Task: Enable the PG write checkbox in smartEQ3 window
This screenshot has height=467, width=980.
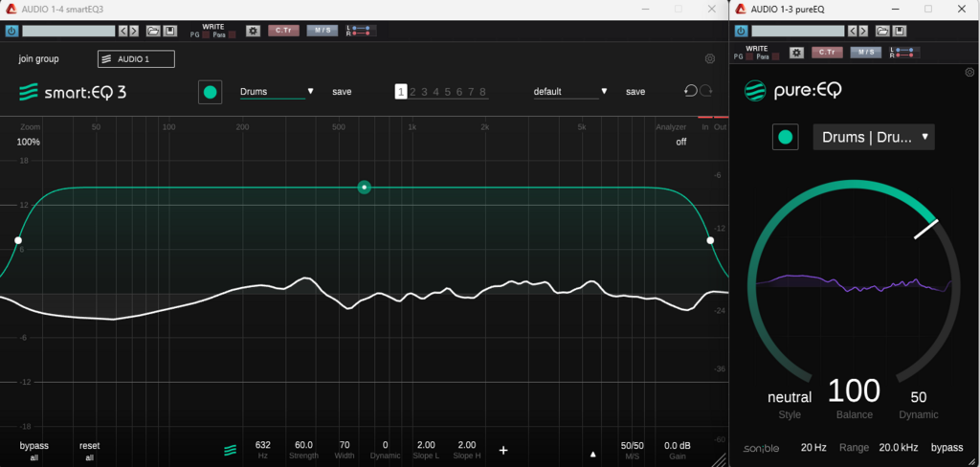Action: click(206, 35)
